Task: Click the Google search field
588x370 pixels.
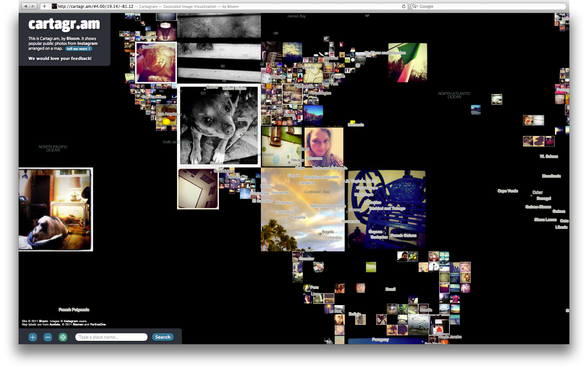Action: [x=488, y=6]
